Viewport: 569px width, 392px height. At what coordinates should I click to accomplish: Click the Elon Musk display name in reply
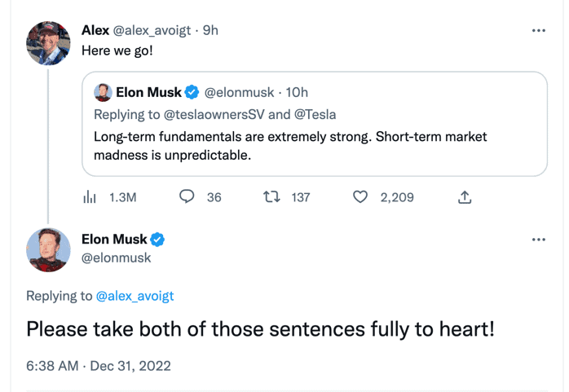(x=114, y=240)
